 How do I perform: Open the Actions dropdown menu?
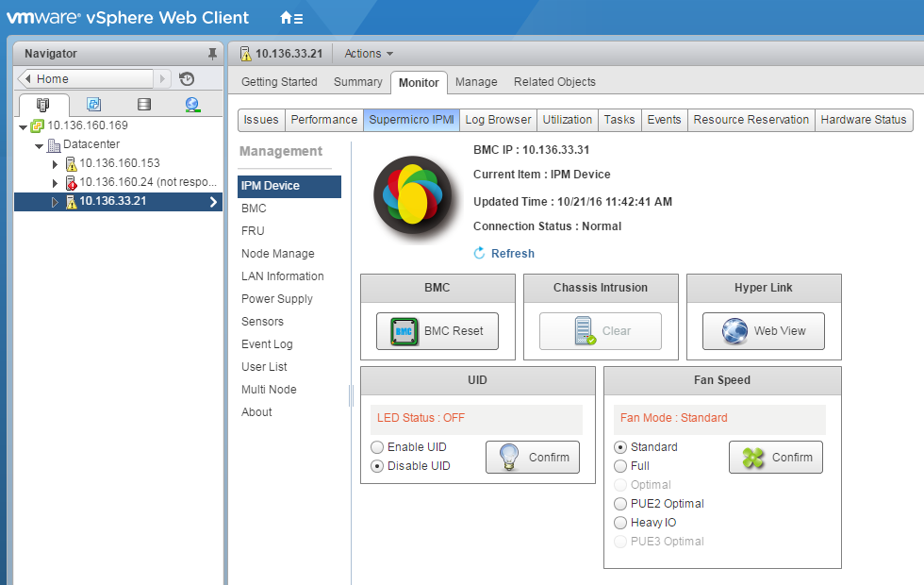pos(367,54)
